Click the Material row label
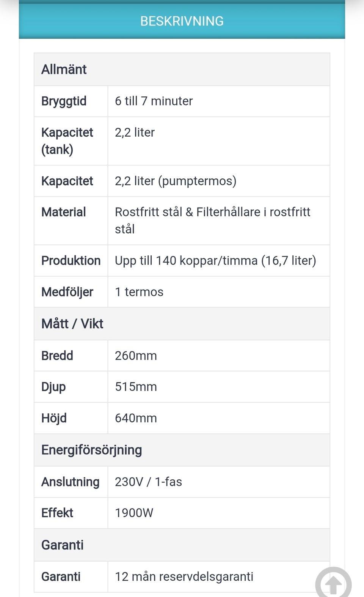The height and width of the screenshot is (597, 364). click(64, 212)
